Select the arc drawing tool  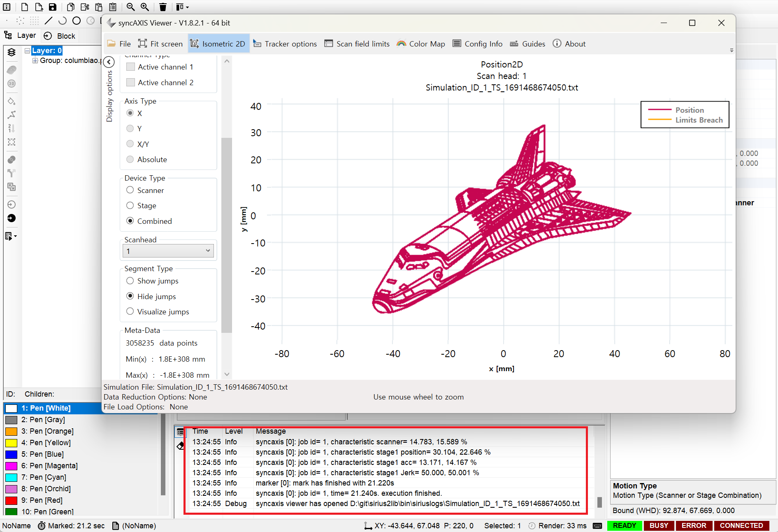point(63,21)
